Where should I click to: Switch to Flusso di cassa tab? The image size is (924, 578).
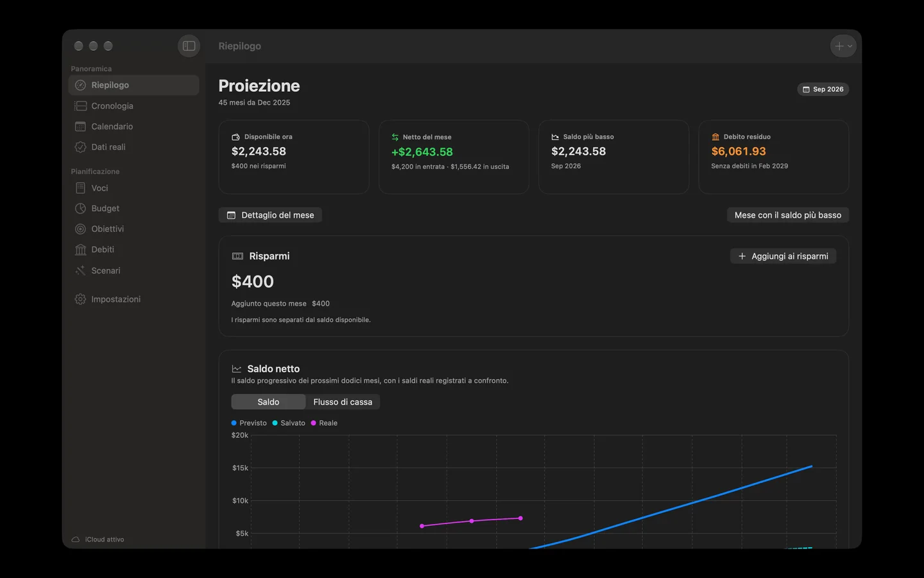(343, 402)
